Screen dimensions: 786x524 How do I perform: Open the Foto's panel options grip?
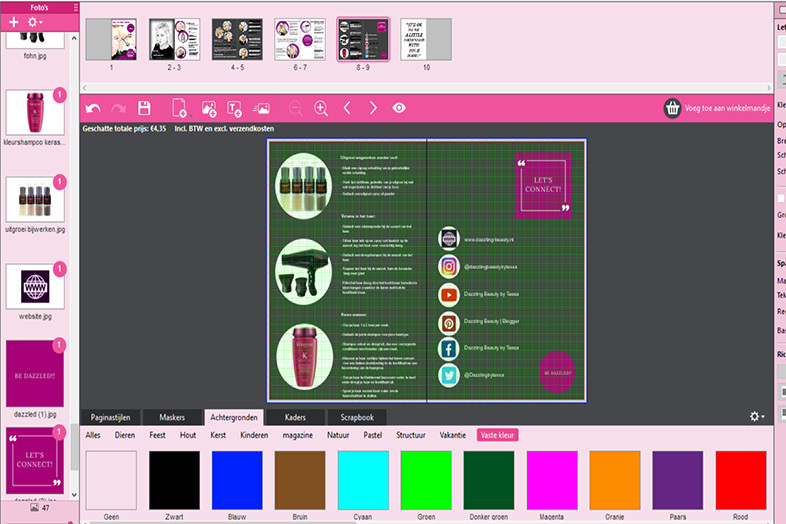76,8
